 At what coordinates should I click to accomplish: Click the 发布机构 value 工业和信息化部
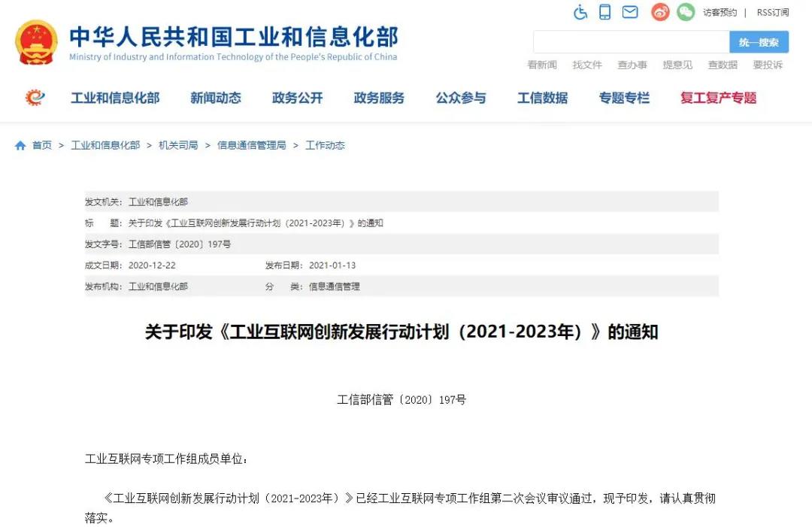(158, 286)
